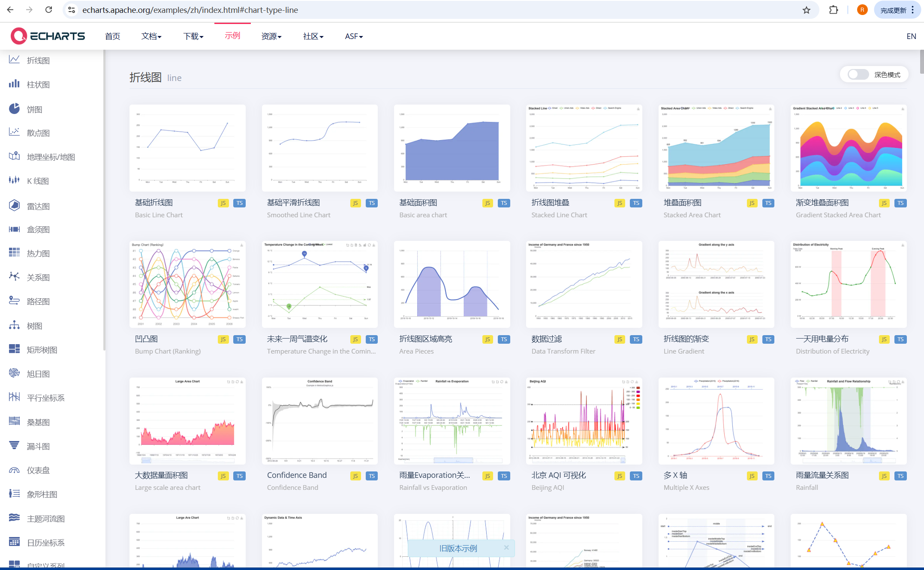Image resolution: width=924 pixels, height=570 pixels.
Task: Select the funnel chart icon
Action: tap(14, 446)
